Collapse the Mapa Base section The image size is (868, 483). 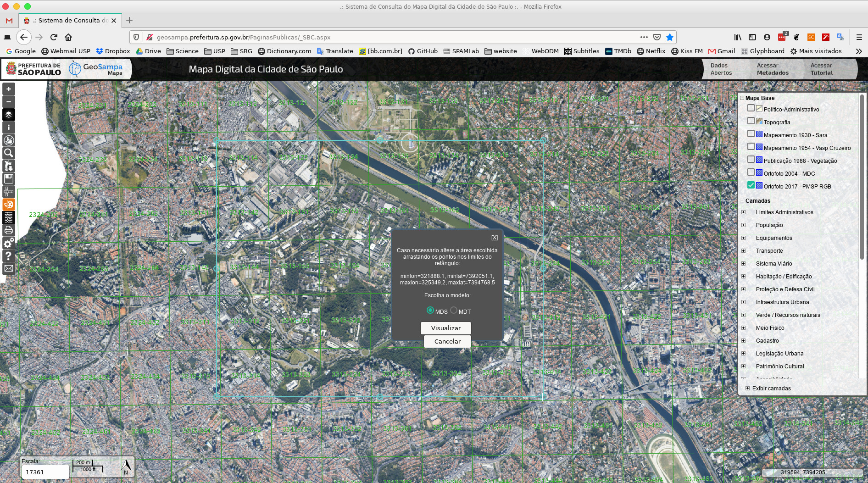coord(742,98)
